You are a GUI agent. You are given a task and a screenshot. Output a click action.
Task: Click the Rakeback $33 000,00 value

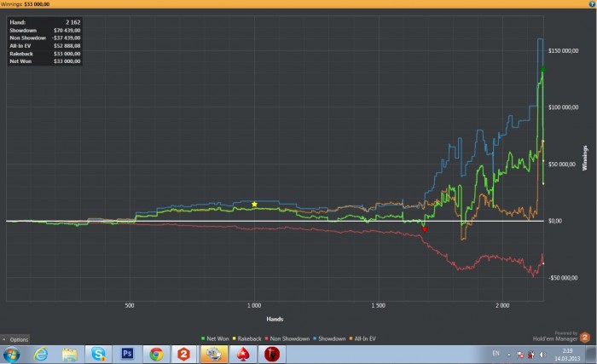(67, 54)
